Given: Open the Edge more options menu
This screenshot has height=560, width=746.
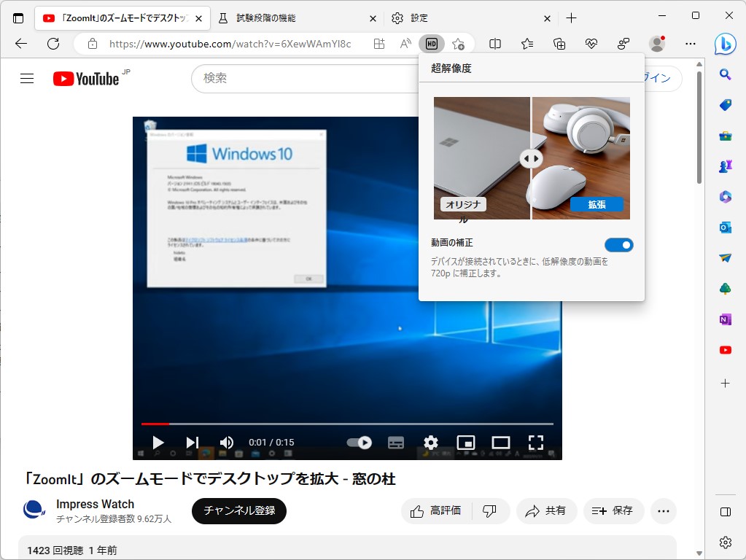Looking at the screenshot, I should (x=690, y=44).
